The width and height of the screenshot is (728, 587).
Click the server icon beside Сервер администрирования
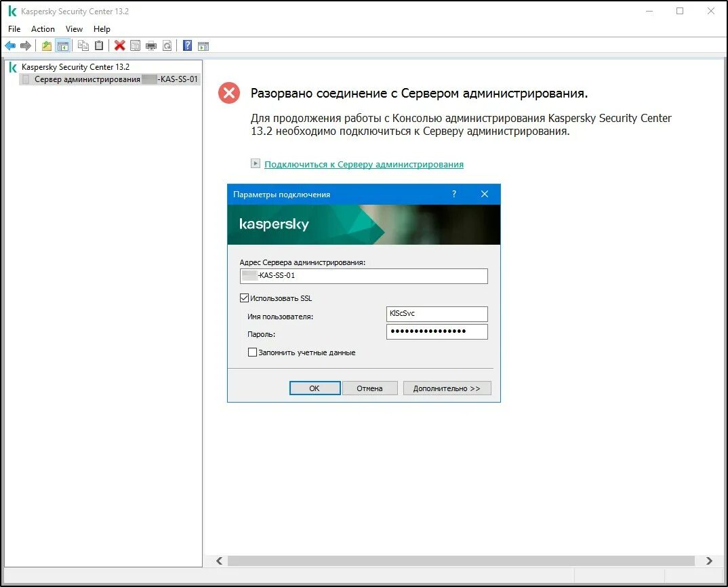point(26,79)
